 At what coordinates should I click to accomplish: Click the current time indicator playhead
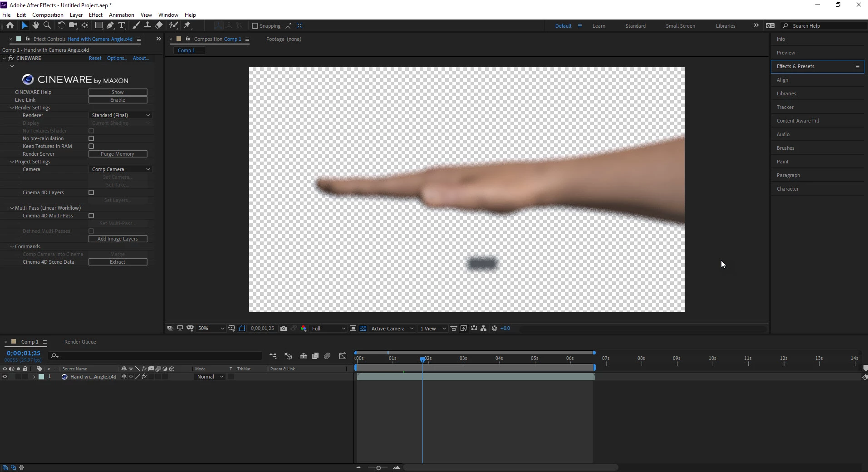click(x=423, y=359)
